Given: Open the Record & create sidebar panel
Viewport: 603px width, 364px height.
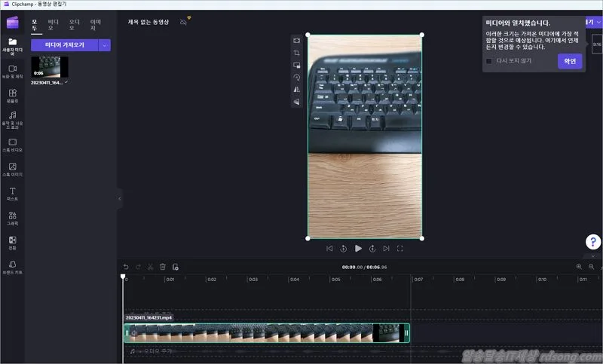Looking at the screenshot, I should (12, 71).
